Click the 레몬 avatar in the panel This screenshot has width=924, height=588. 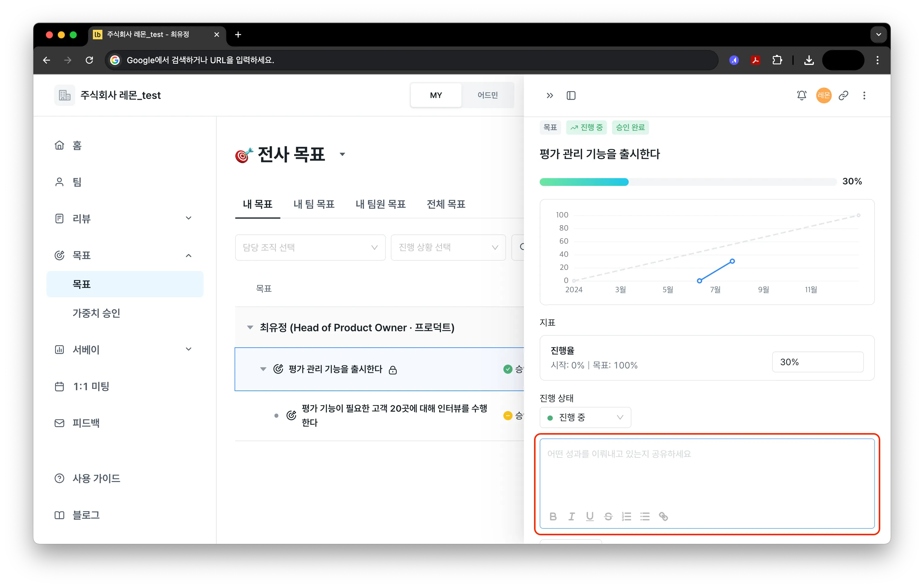[x=823, y=95]
